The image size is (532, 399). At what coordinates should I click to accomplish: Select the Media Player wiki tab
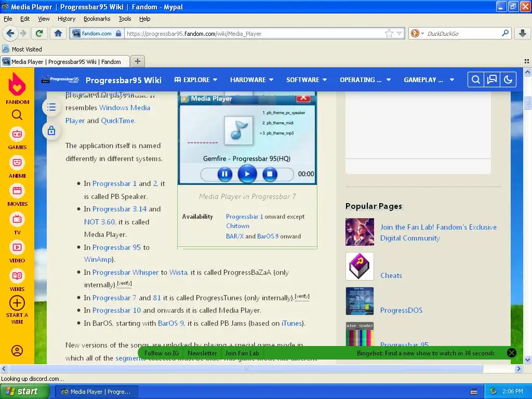coord(65,61)
